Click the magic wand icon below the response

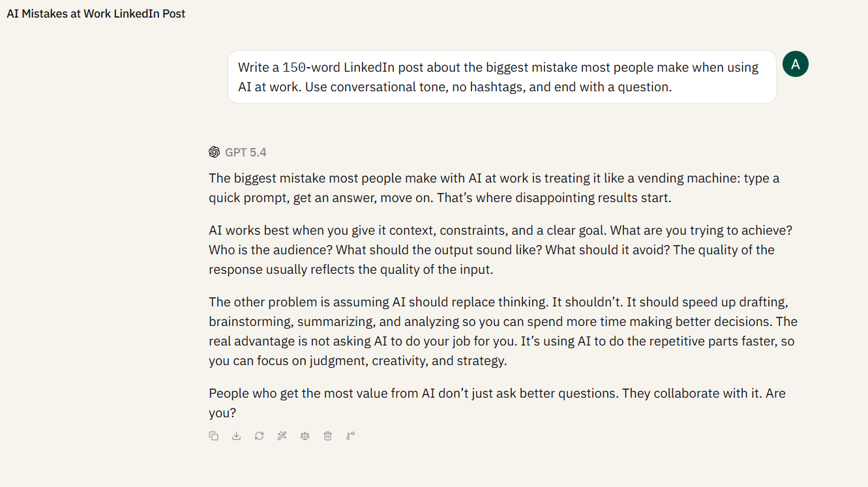tap(282, 436)
